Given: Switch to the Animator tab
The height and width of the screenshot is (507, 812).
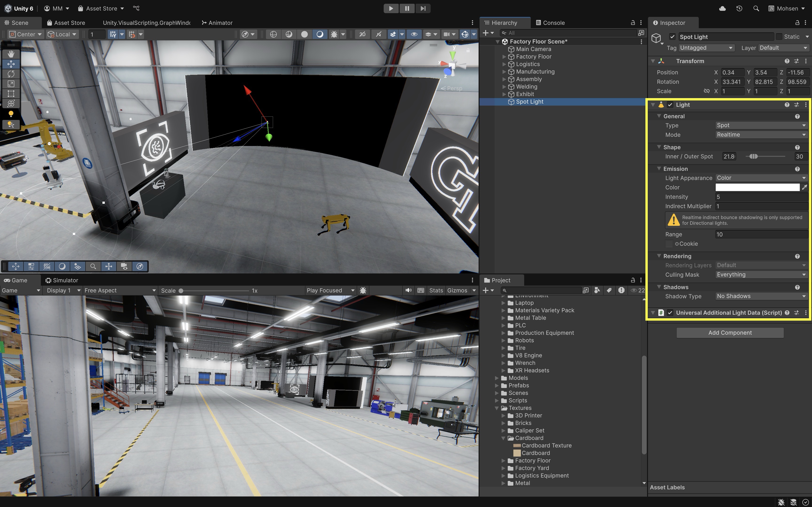Looking at the screenshot, I should pos(217,23).
